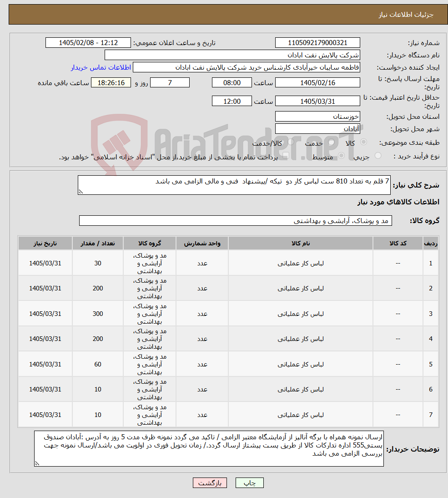Click quantity 200 in row 2

[98, 289]
